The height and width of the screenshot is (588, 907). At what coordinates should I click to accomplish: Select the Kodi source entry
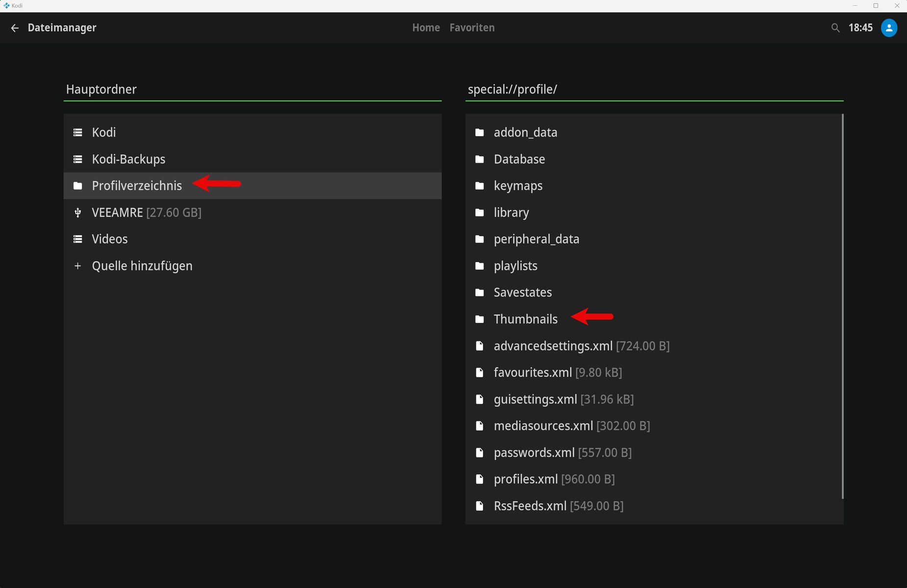252,132
